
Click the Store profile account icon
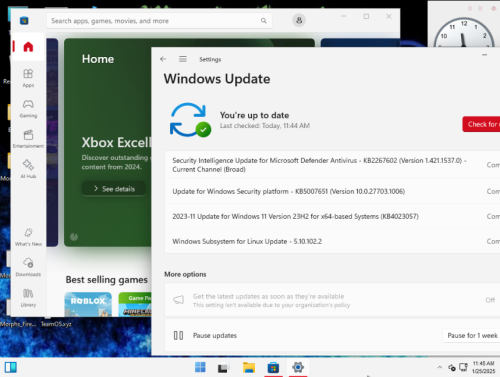[299, 20]
